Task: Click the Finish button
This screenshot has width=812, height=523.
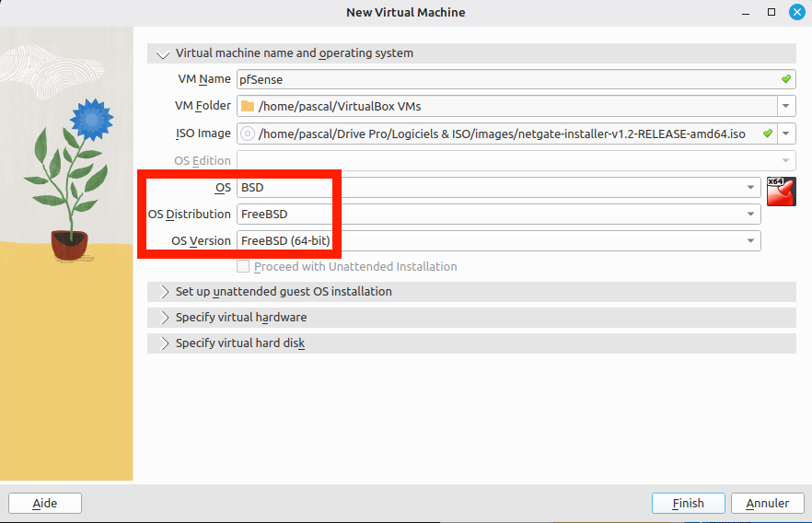Action: [689, 504]
